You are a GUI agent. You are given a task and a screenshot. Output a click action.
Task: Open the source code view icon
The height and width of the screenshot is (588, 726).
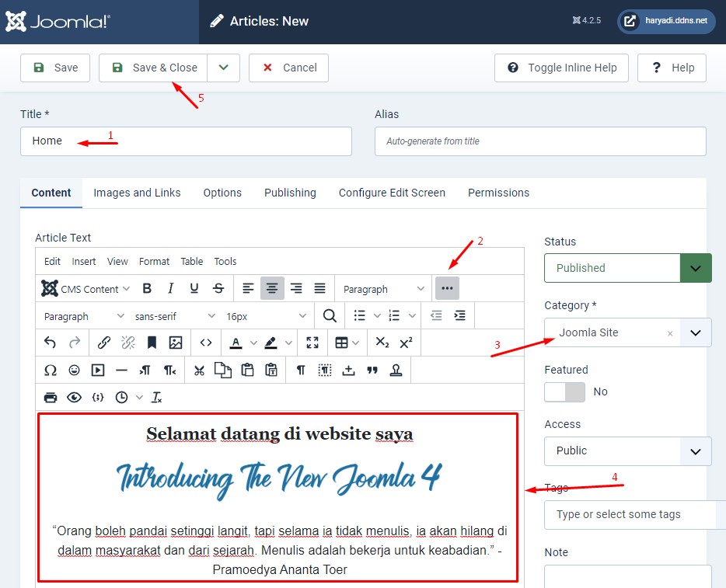point(206,343)
